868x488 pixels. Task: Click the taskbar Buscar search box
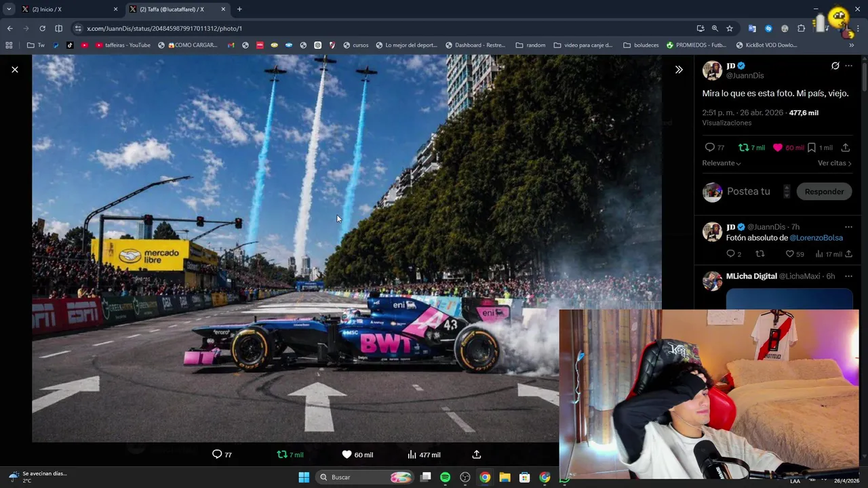pos(366,477)
